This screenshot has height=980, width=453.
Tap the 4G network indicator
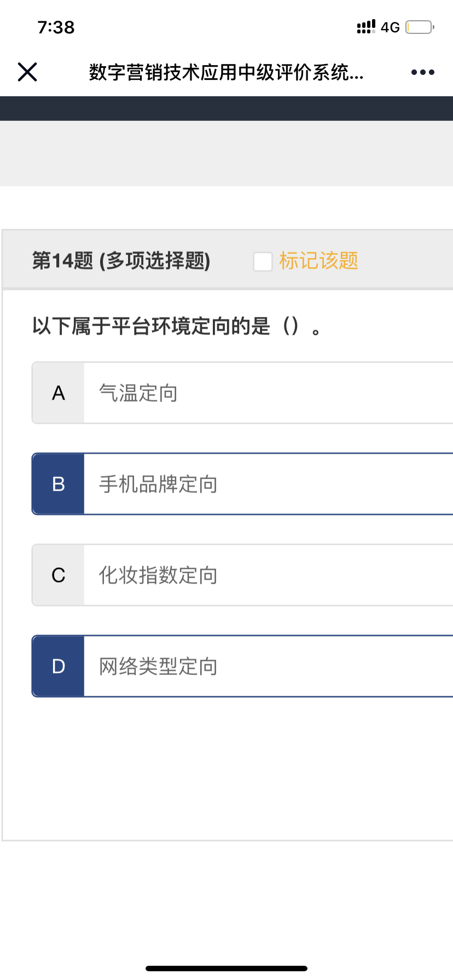click(x=390, y=27)
